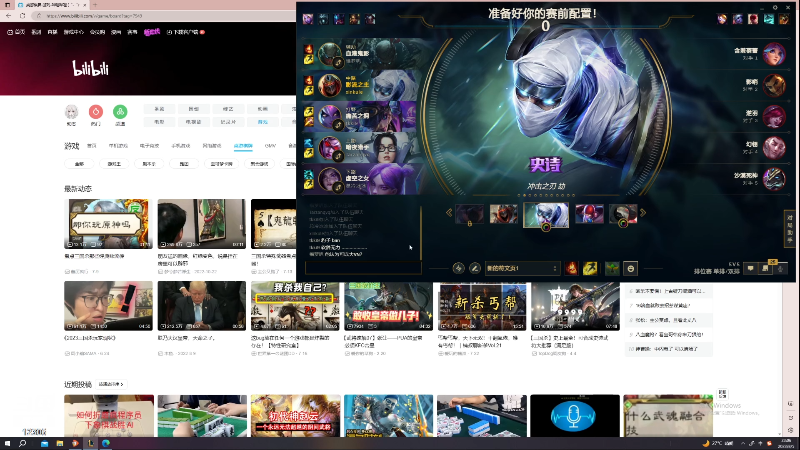Click the 全部 filter pill
Screen dimensions: 800x450
[x=79, y=164]
